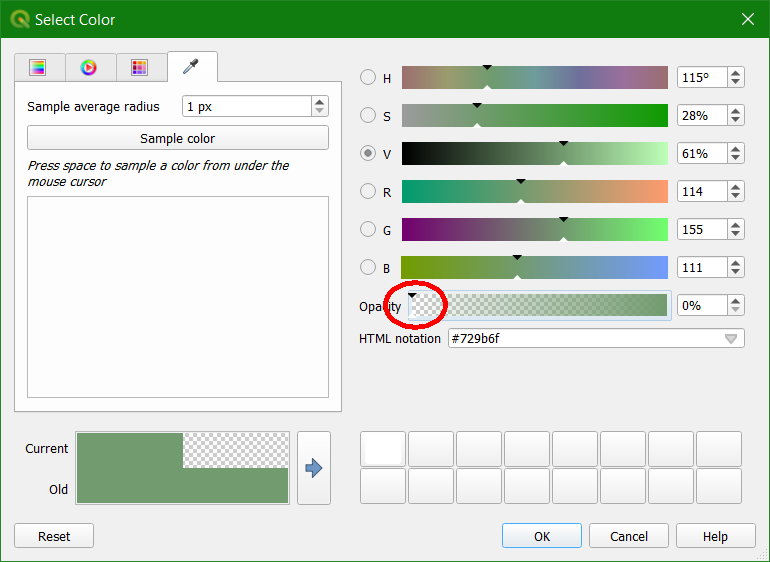This screenshot has width=770, height=562.
Task: Click on the value slider bar
Action: point(535,153)
